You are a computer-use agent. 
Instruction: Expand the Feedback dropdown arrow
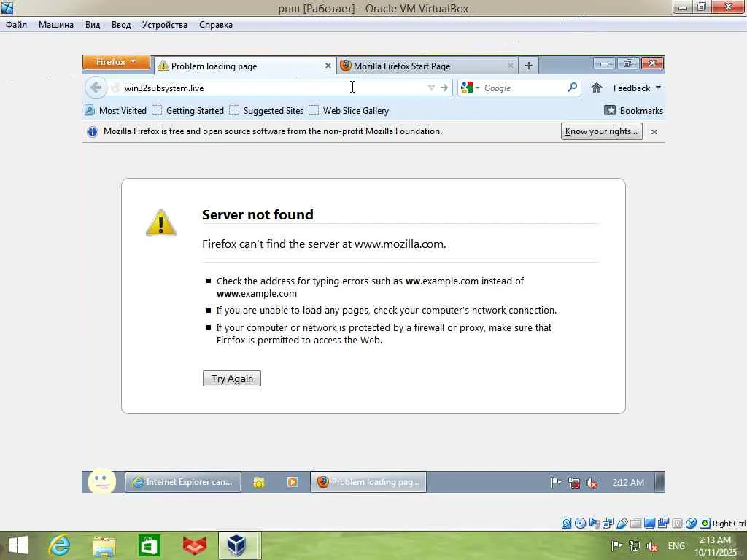[x=658, y=87]
